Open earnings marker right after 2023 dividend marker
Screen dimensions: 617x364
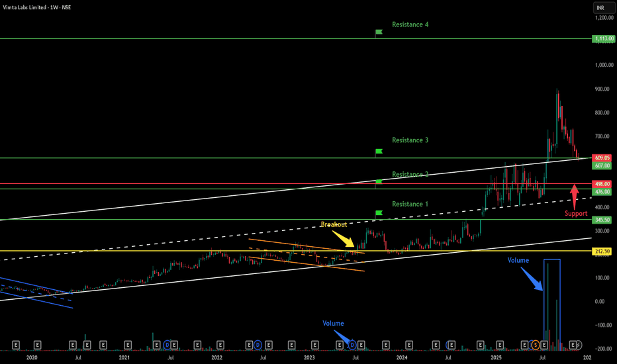(361, 345)
